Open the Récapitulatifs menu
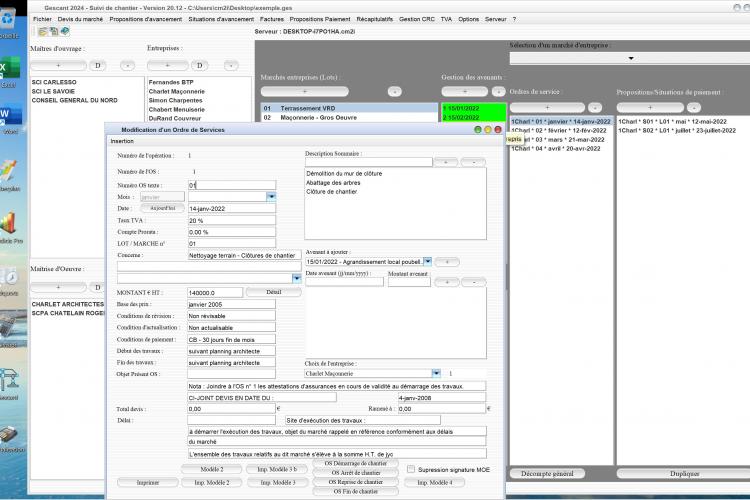Viewport: 750px width, 500px height. [375, 19]
